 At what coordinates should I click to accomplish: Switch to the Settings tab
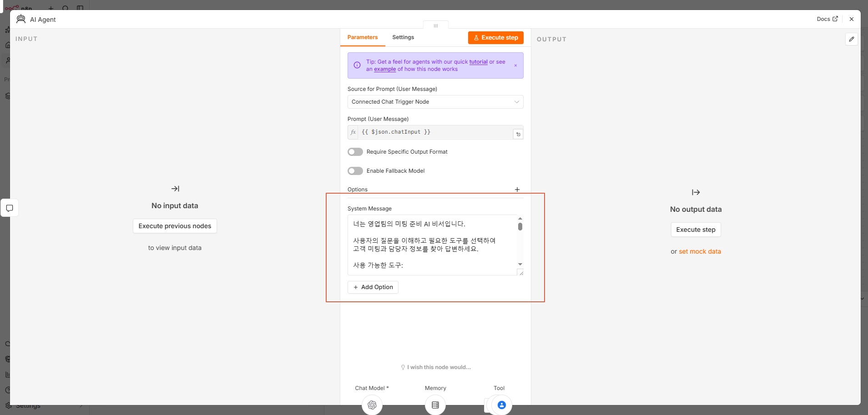pyautogui.click(x=403, y=37)
